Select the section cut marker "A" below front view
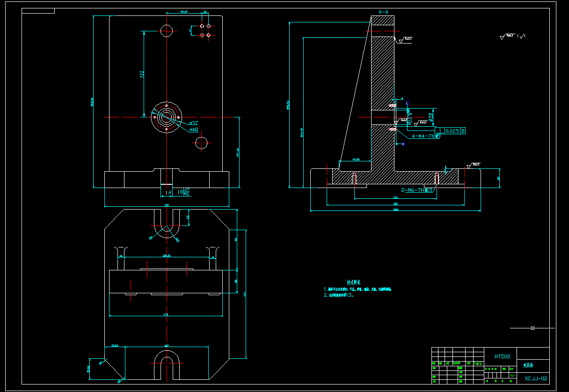 [169, 192]
